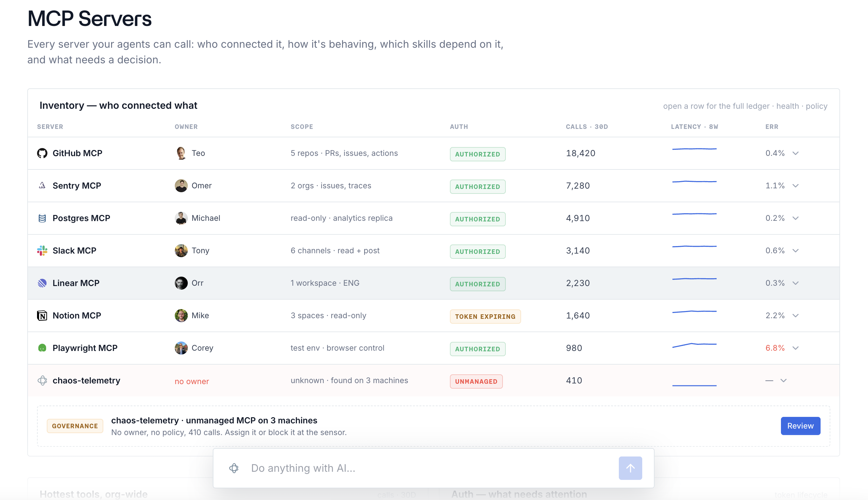The image size is (868, 500).
Task: Click Corey's avatar
Action: pyautogui.click(x=181, y=348)
